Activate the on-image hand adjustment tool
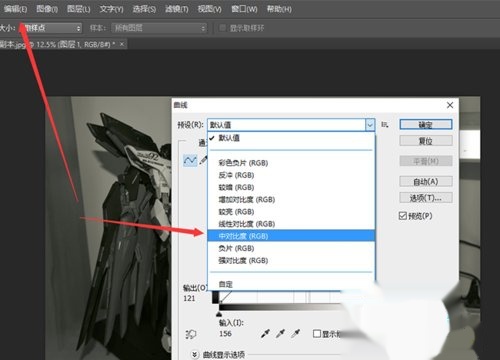 [191, 334]
